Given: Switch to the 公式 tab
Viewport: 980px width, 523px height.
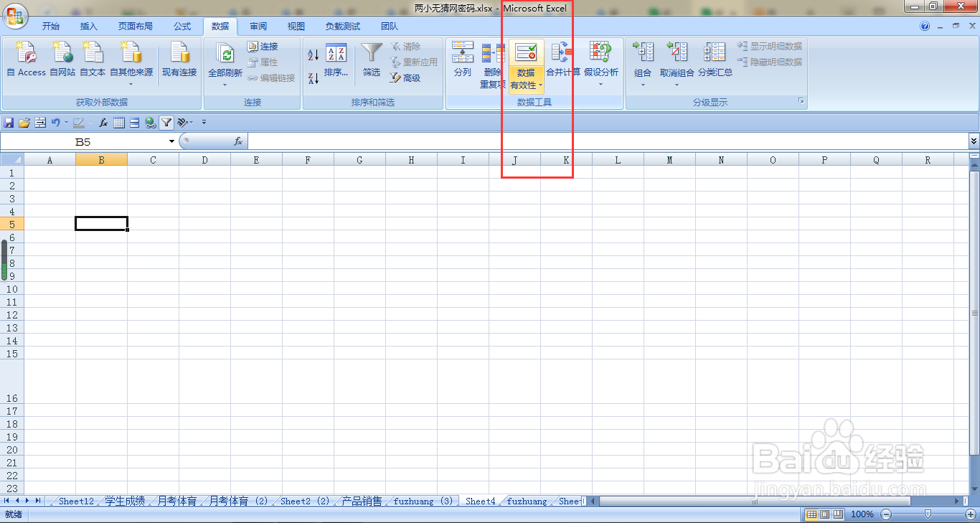Looking at the screenshot, I should 182,27.
